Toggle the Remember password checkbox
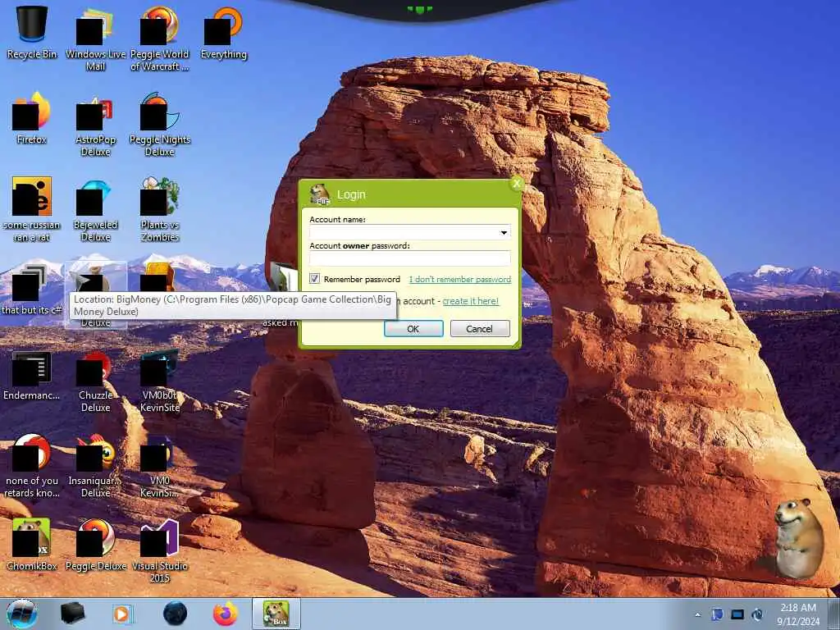Viewport: 840px width, 630px height. coord(314,279)
